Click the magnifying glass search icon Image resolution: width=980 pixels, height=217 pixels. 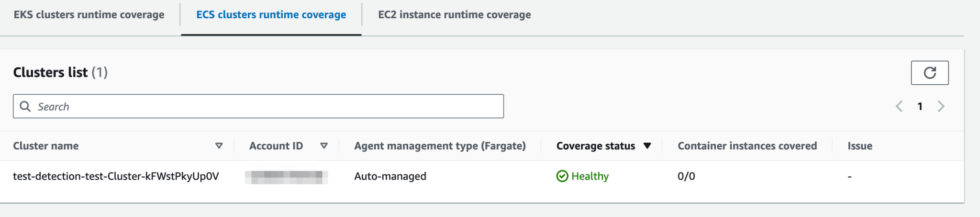25,106
